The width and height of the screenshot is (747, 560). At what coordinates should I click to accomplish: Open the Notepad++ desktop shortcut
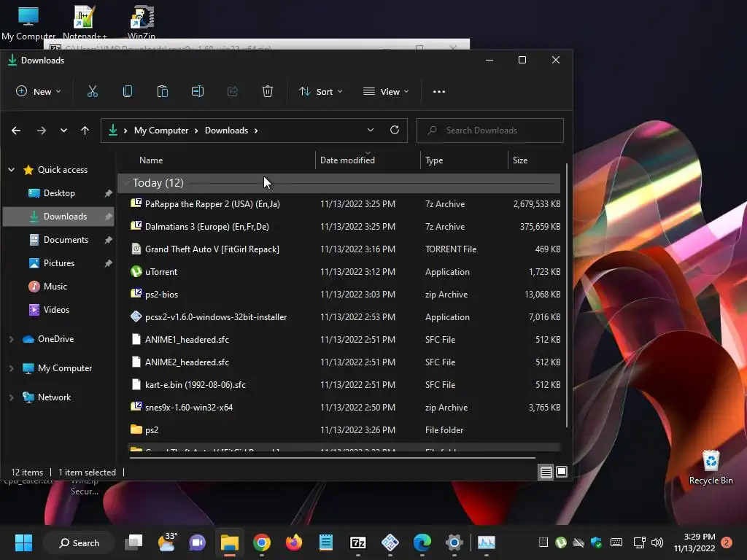tap(85, 21)
